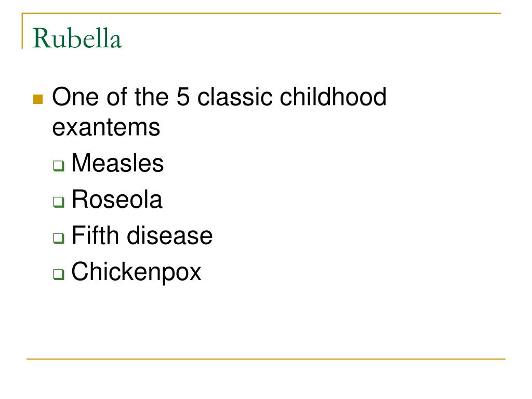The height and width of the screenshot is (399, 532).
Task: Select the Roseola list item text
Action: coord(117,199)
